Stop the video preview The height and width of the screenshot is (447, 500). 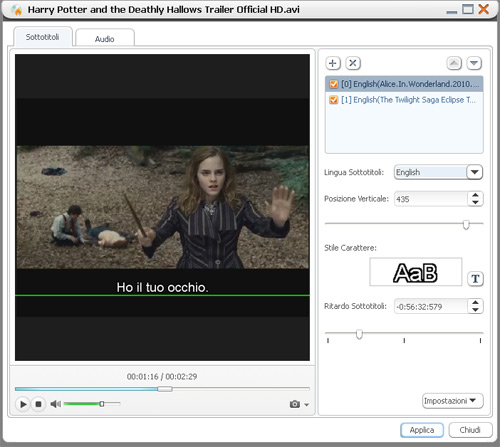[x=38, y=404]
